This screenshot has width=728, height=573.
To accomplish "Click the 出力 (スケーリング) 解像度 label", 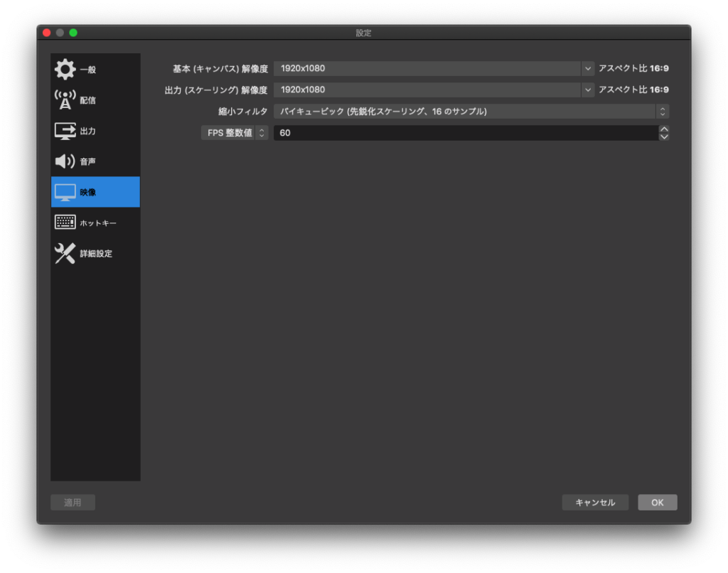I will pos(216,90).
